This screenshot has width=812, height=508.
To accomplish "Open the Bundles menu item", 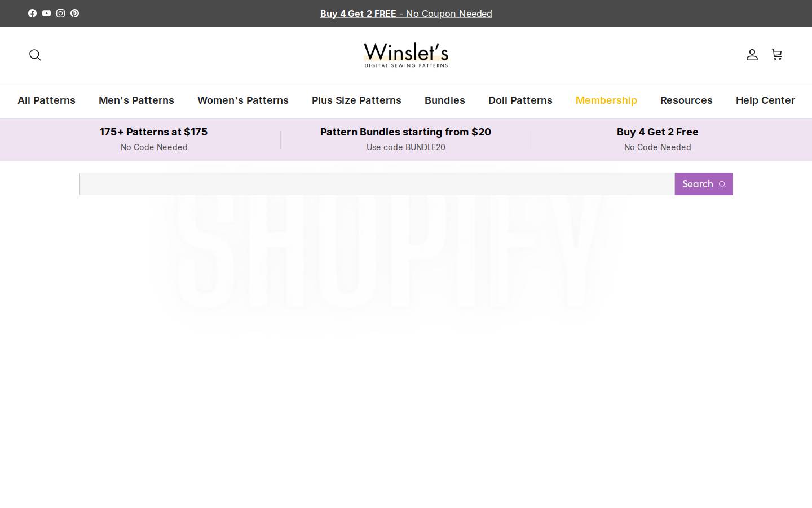I will [445, 100].
